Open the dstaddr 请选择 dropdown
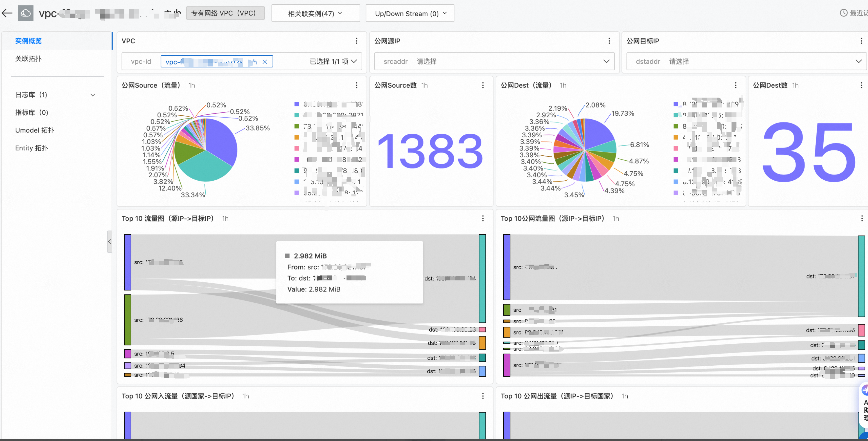This screenshot has width=868, height=441. [746, 62]
